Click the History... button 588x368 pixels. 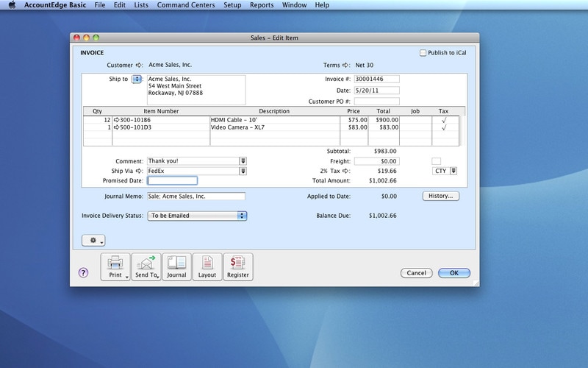441,196
